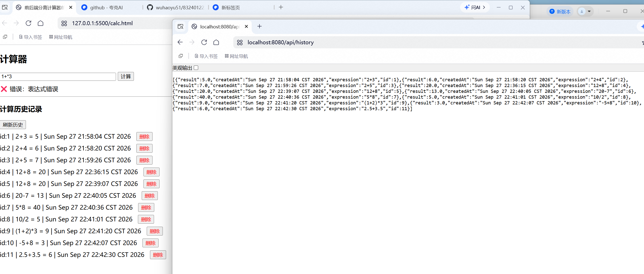Click the 新版本 update button
This screenshot has width=644, height=274.
click(x=560, y=11)
